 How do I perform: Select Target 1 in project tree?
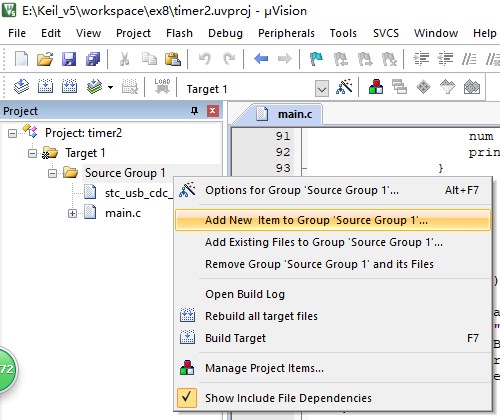tap(85, 153)
